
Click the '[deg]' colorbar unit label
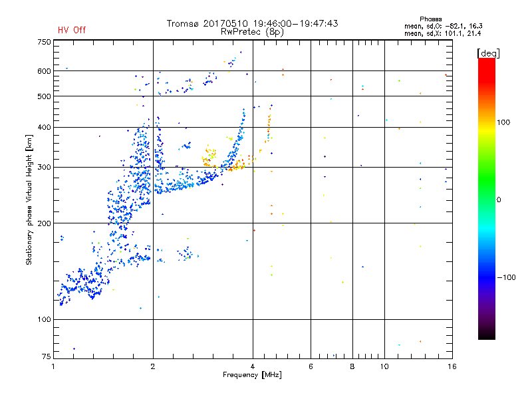click(488, 53)
